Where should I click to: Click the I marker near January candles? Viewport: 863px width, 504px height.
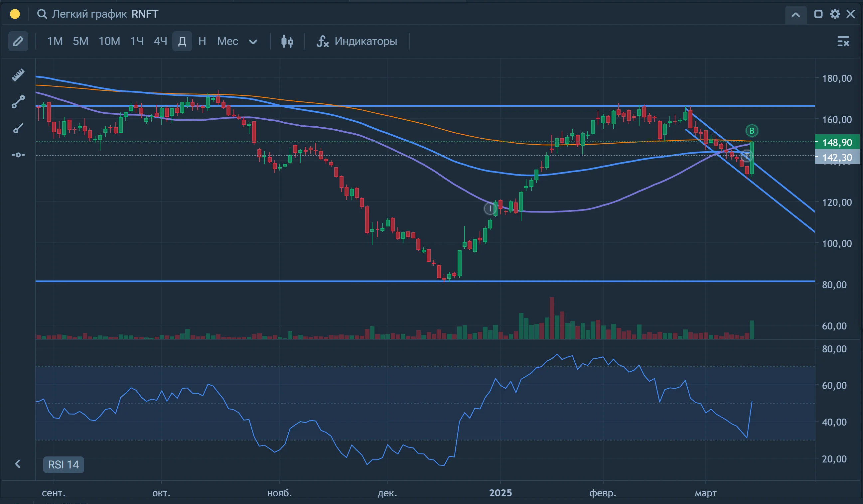(490, 208)
